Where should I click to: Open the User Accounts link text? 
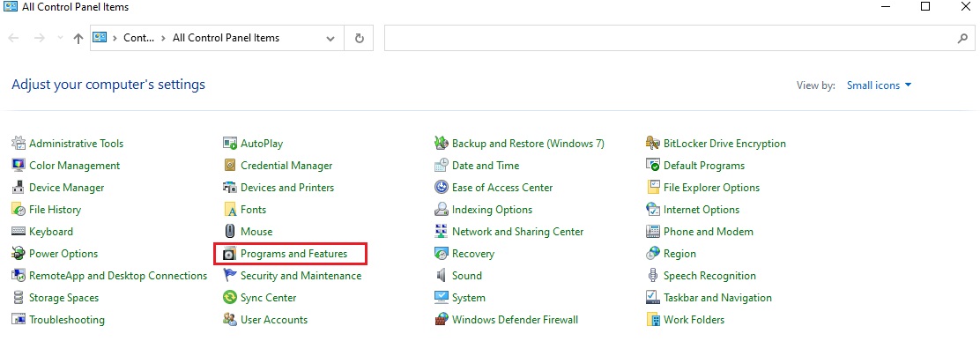(274, 320)
